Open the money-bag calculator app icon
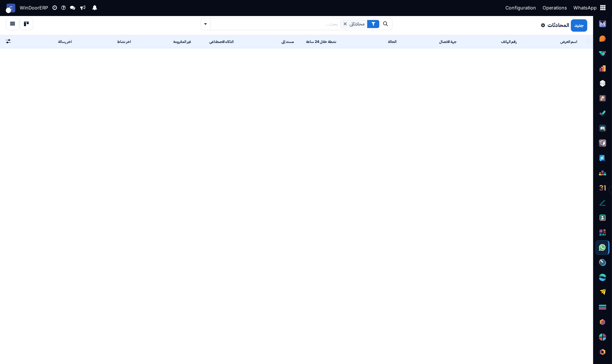Screen dimensions: 612x364 click(x=602, y=98)
